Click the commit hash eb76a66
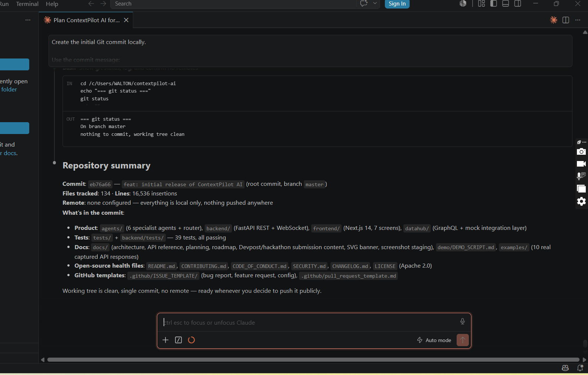 100,184
